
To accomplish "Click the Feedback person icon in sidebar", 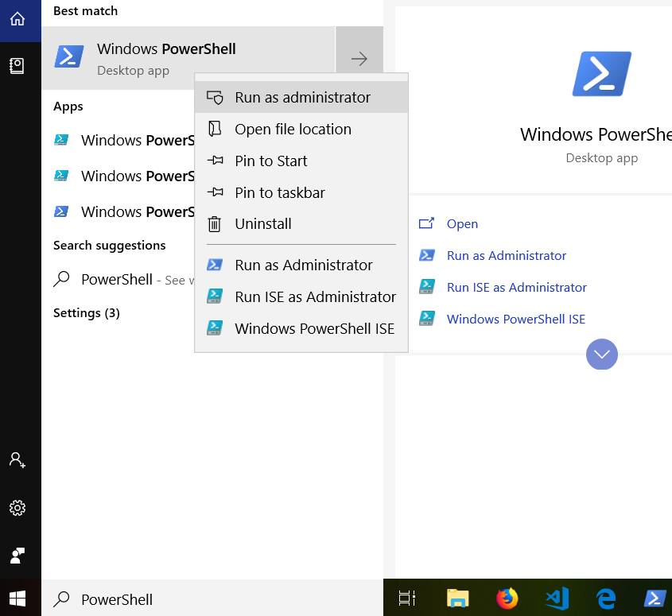I will 17,556.
